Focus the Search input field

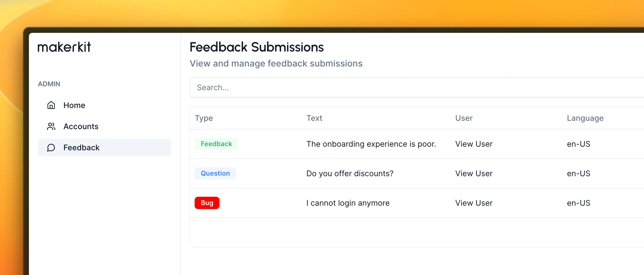point(389,88)
